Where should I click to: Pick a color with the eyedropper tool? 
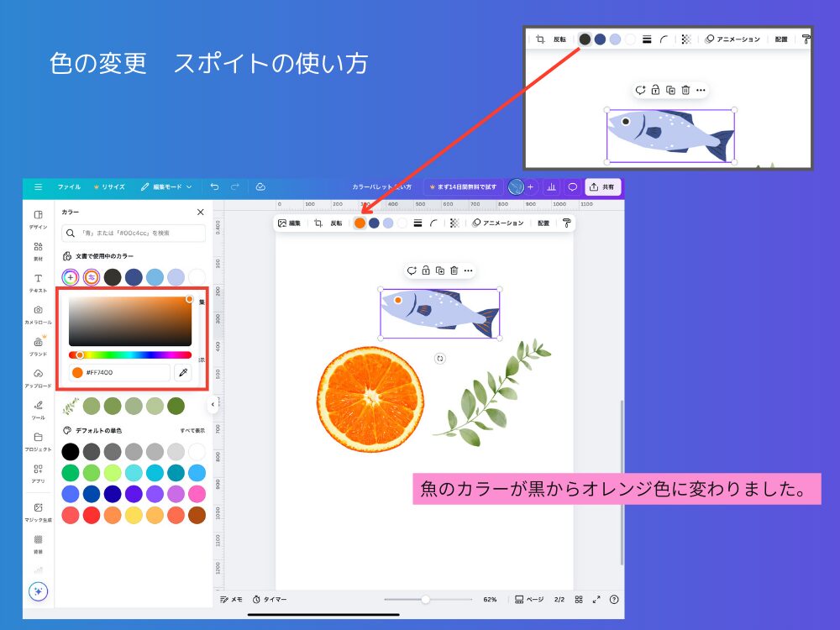click(x=183, y=373)
